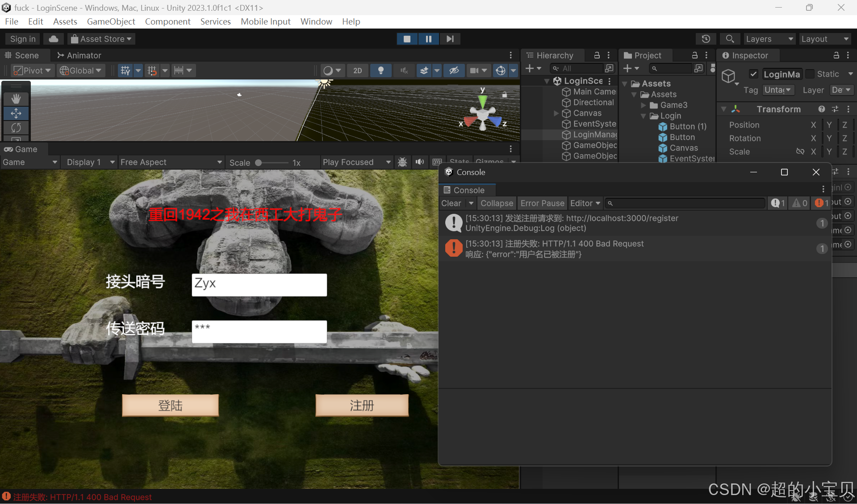Image resolution: width=857 pixels, height=504 pixels.
Task: Switch to the Animator tab
Action: coord(79,55)
